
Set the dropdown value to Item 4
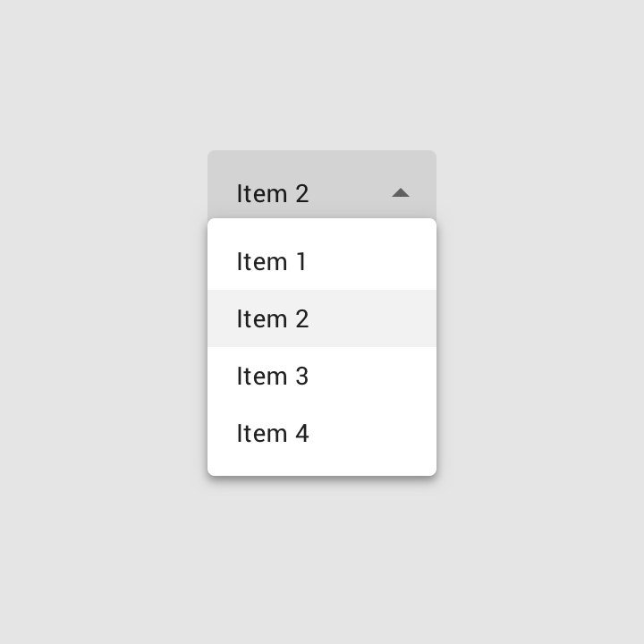pos(321,434)
